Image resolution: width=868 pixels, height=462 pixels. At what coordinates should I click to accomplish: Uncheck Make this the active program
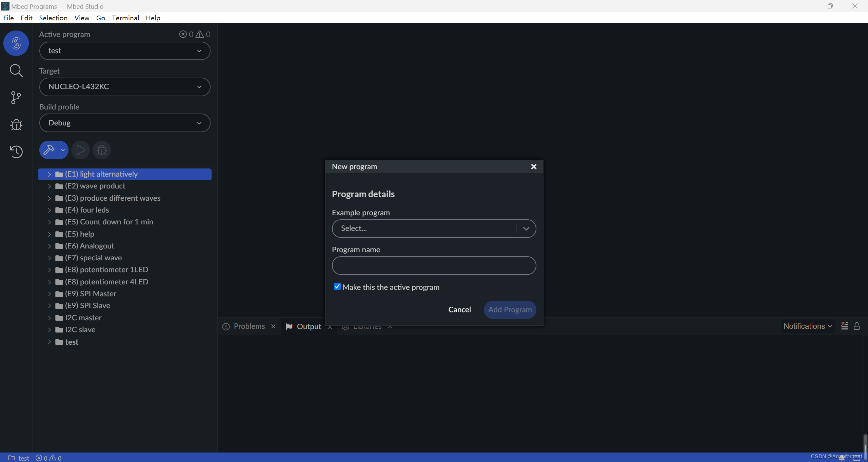[337, 287]
